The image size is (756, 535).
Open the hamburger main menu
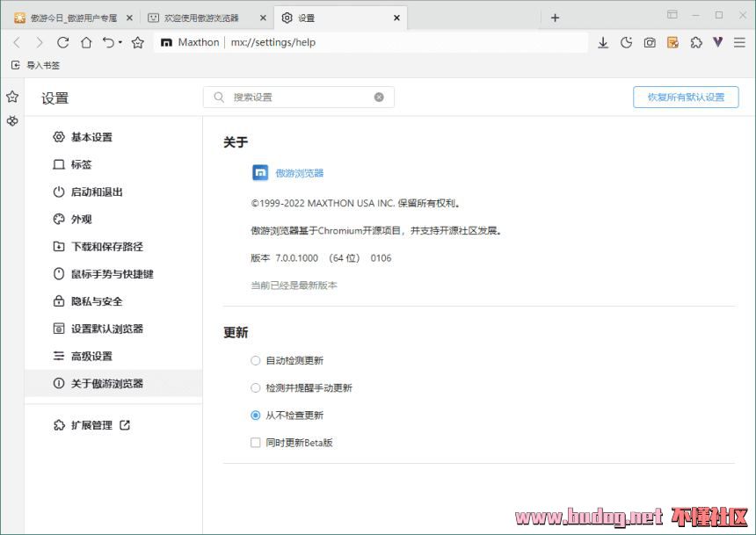coord(739,42)
